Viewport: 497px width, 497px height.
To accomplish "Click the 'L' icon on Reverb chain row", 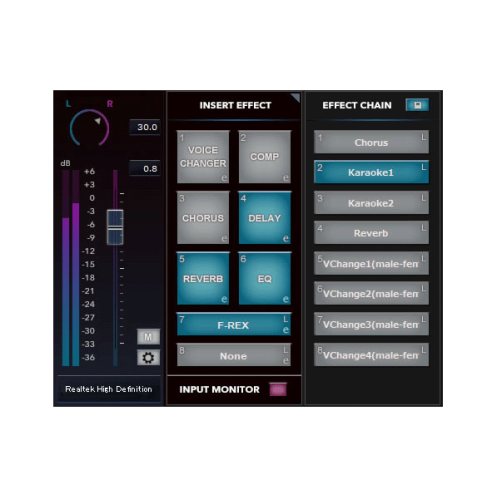I will [423, 228].
